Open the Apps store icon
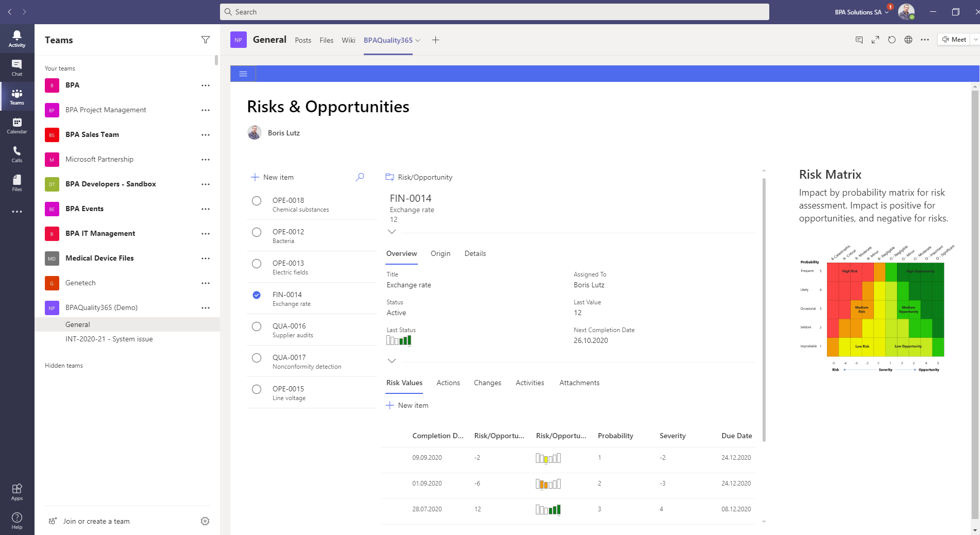This screenshot has height=535, width=980. coord(17,492)
